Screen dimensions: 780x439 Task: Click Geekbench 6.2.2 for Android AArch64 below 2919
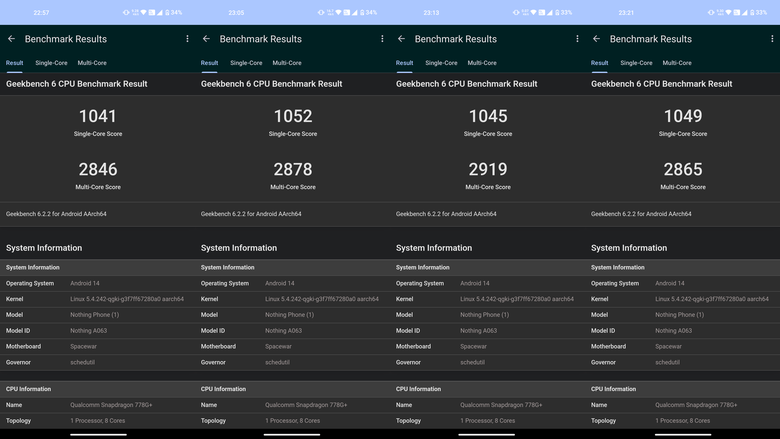pos(446,214)
